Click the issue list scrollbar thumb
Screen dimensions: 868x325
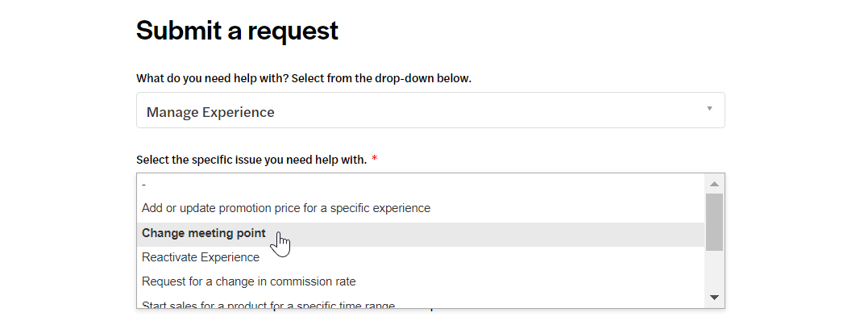pos(714,222)
